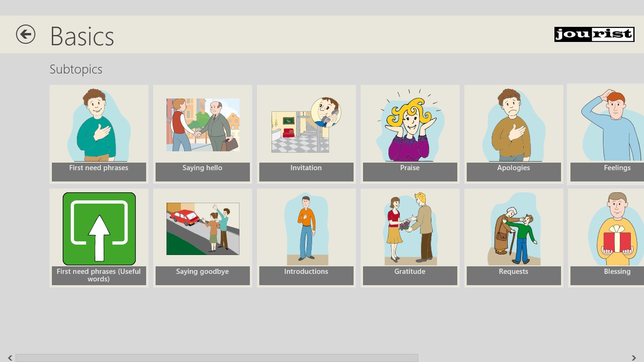Select the Saying hello handshake illustration
Viewport: 644px width, 362px height.
point(203,125)
